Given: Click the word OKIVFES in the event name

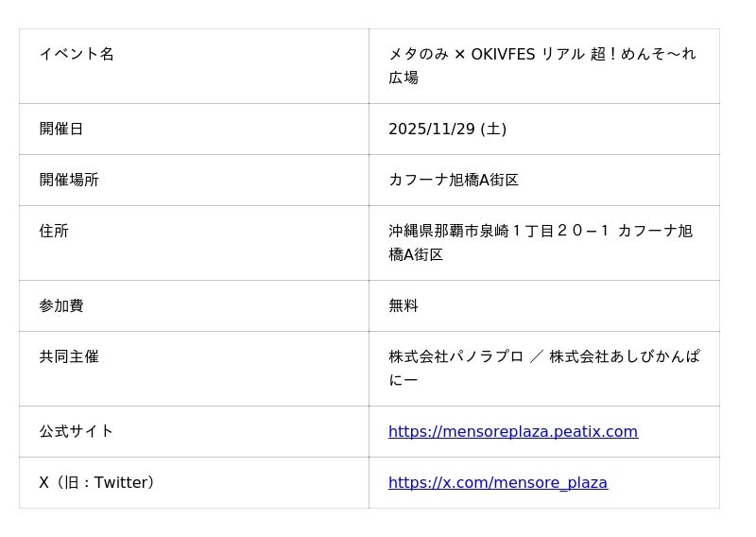Looking at the screenshot, I should point(503,54).
